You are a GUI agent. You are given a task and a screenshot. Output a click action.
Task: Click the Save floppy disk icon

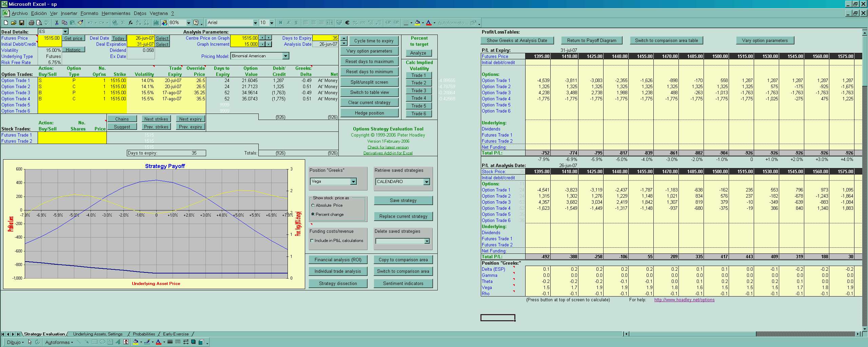[x=22, y=23]
